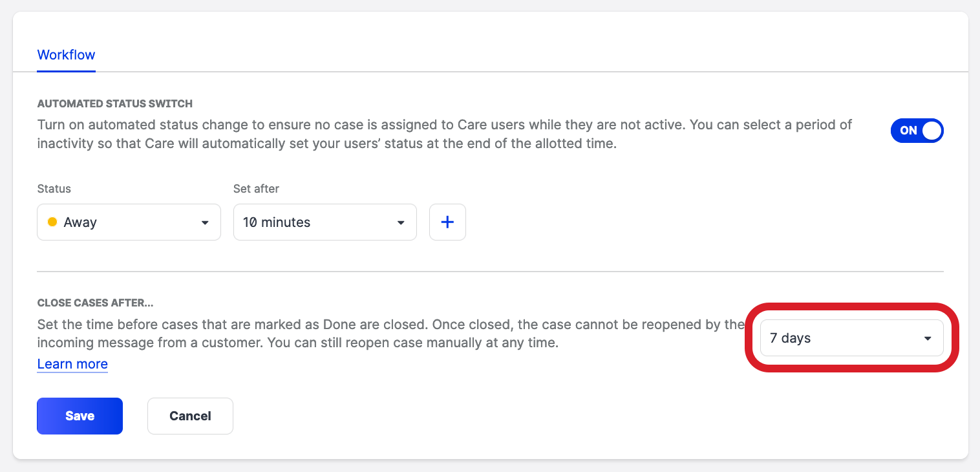Click the Automated Status Switch heading

click(x=115, y=103)
